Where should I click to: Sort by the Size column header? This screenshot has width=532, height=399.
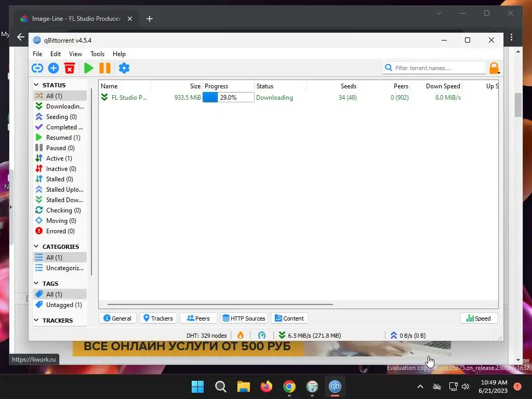tap(177, 86)
